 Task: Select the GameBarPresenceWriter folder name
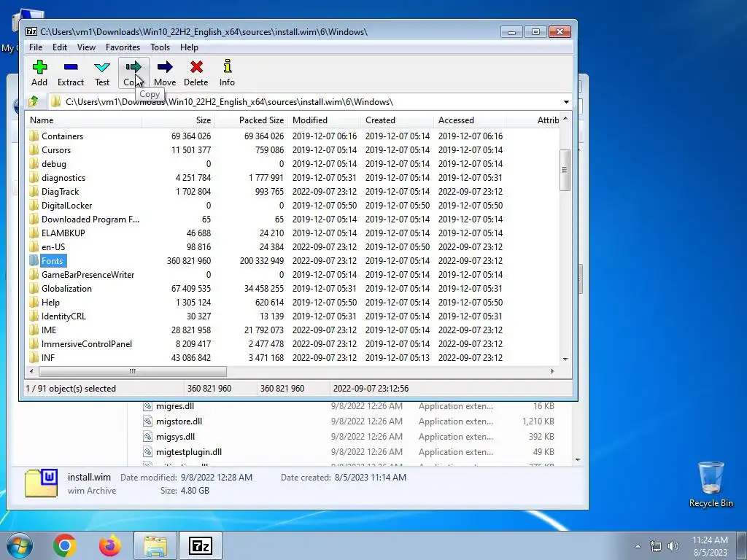tap(88, 274)
